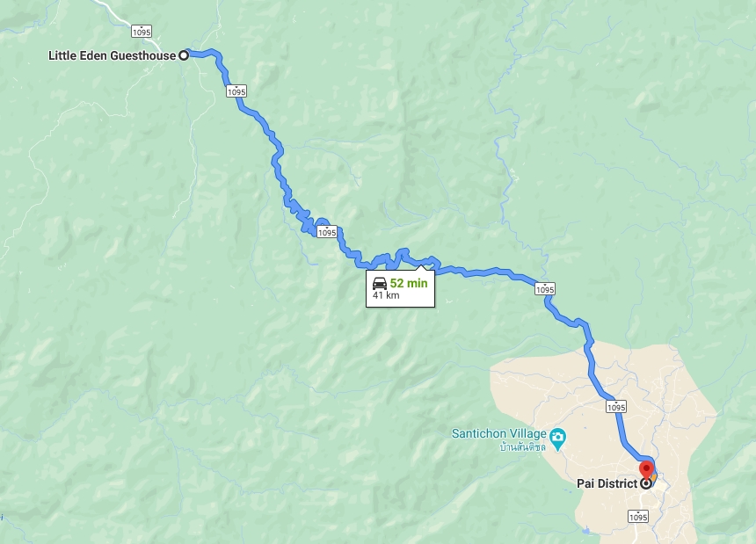Select the 52 min driving time text
This screenshot has width=756, height=544.
pyautogui.click(x=409, y=283)
